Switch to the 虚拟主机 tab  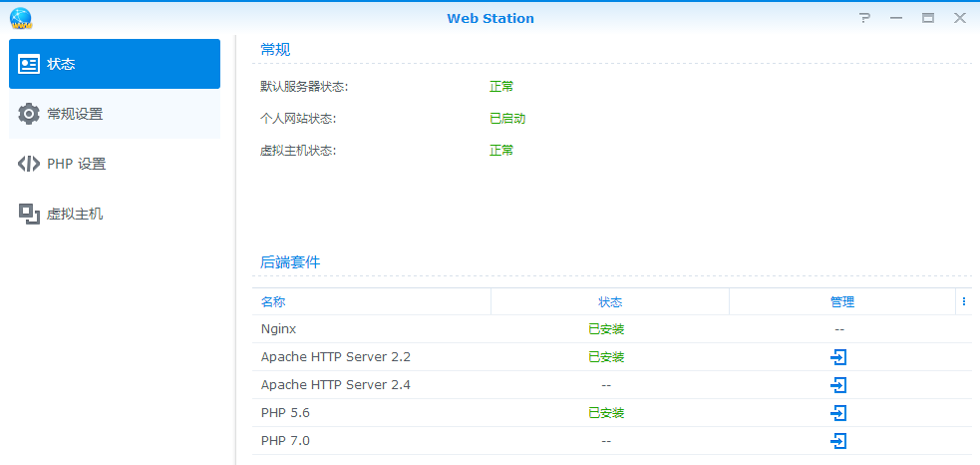click(x=74, y=214)
